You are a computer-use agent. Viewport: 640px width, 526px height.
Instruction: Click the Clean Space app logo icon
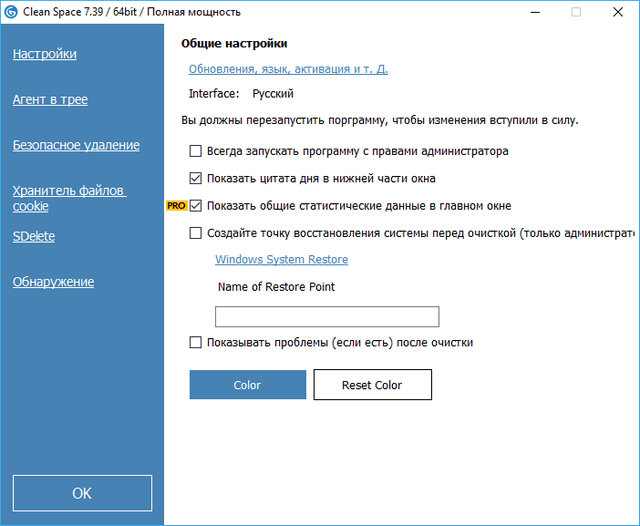click(x=11, y=12)
